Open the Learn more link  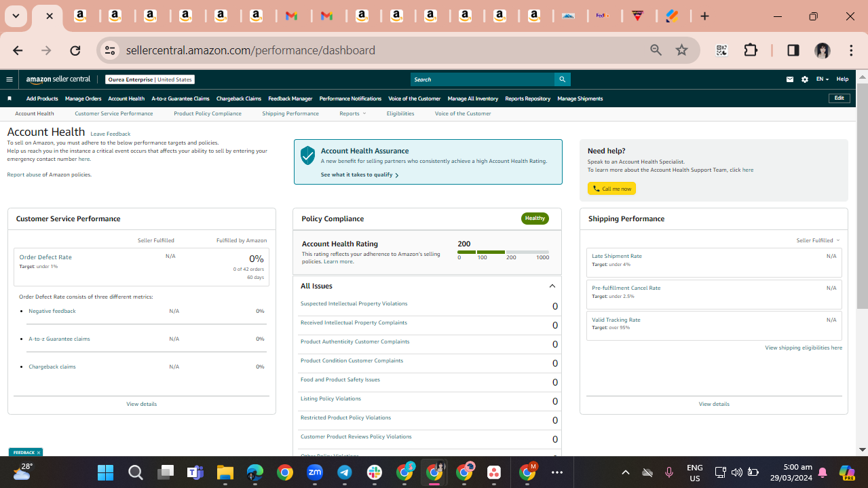(338, 261)
